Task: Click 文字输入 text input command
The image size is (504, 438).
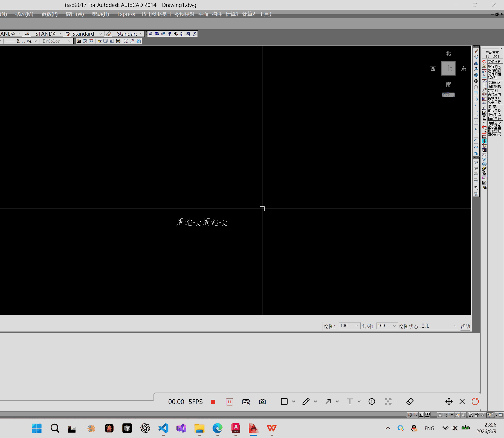Action: pyautogui.click(x=494, y=83)
